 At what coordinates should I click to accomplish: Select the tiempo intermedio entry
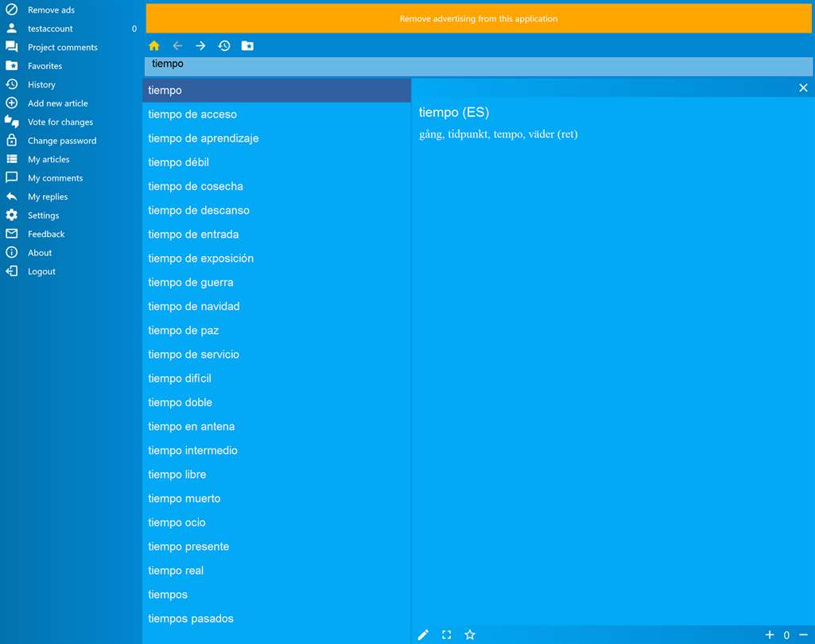point(277,450)
